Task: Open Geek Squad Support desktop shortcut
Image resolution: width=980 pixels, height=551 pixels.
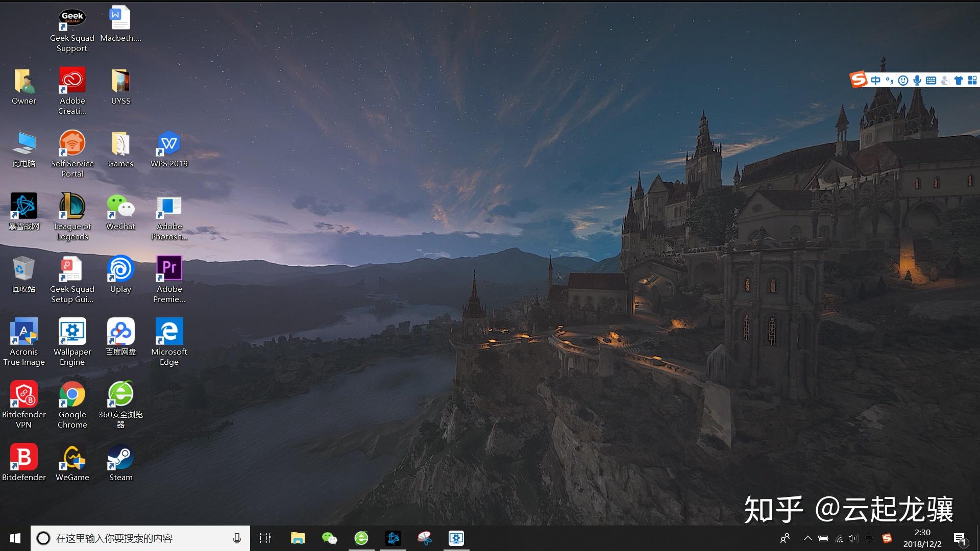Action: [x=72, y=31]
